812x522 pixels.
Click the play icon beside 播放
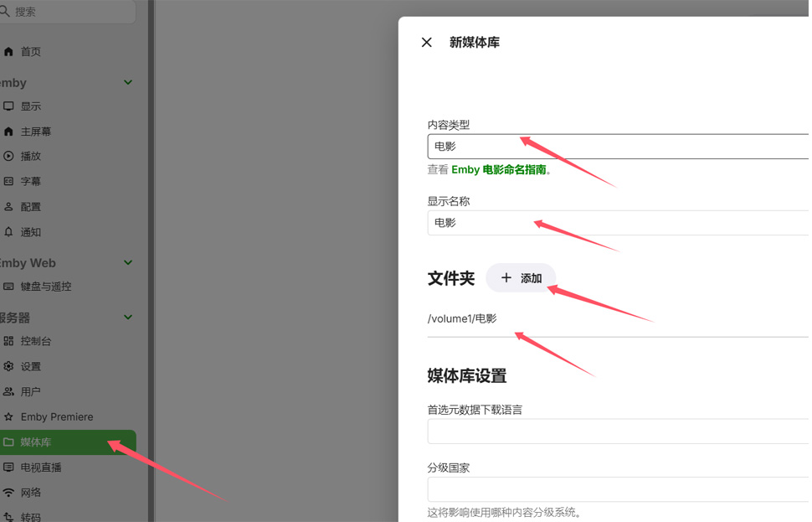8,156
